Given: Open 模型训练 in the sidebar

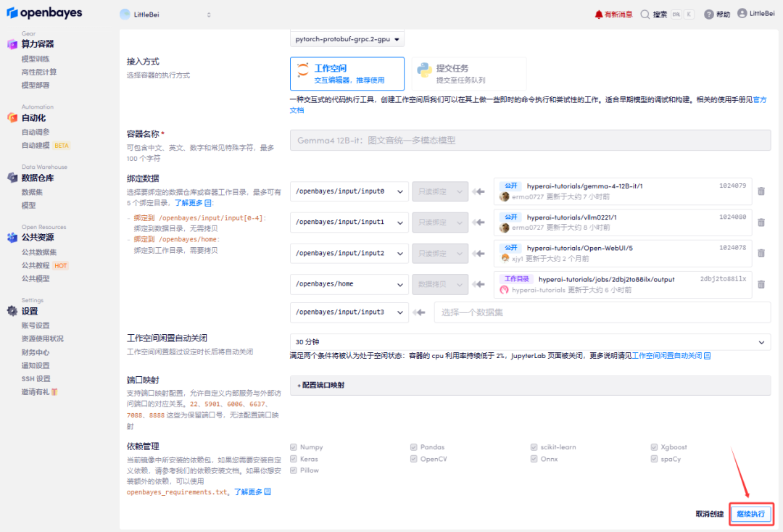Looking at the screenshot, I should tap(36, 59).
